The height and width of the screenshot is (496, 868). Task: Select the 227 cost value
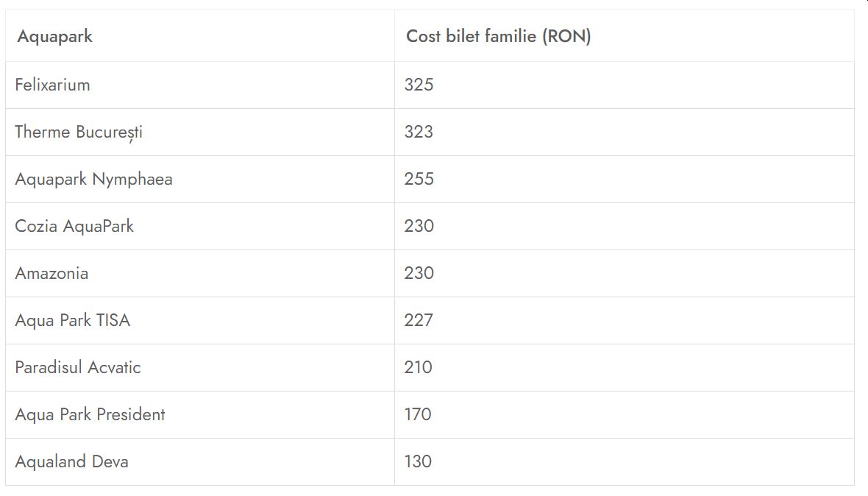(419, 320)
